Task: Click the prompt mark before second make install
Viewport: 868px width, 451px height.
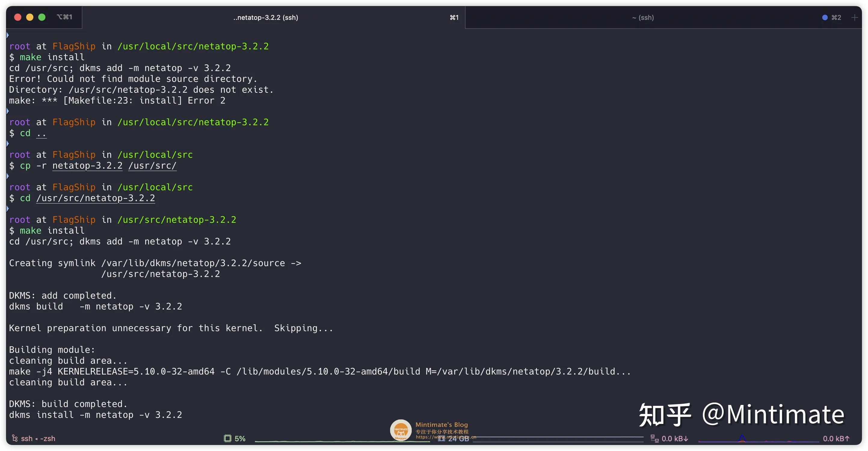Action: [8, 208]
